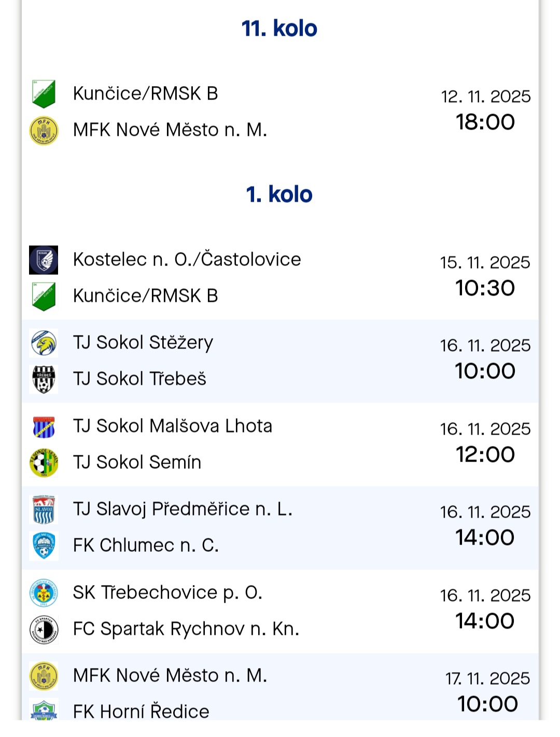Select match date 17. 11. 2025
Image resolution: width=560 pixels, height=737 pixels.
(x=487, y=678)
